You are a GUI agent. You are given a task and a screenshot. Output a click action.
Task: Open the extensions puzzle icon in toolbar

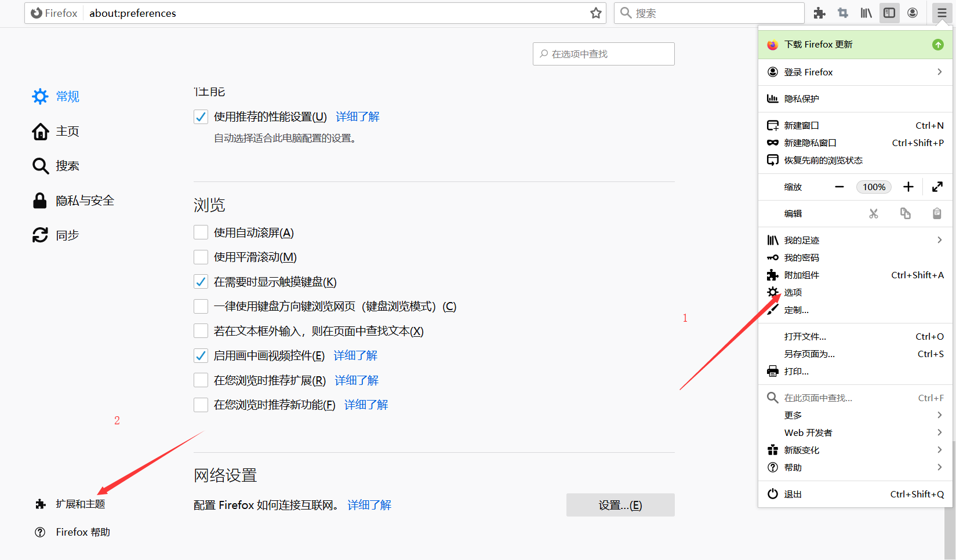click(819, 13)
